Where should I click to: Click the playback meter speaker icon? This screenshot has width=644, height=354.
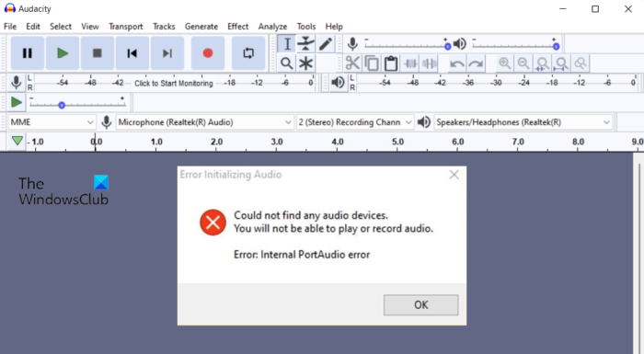click(x=338, y=83)
